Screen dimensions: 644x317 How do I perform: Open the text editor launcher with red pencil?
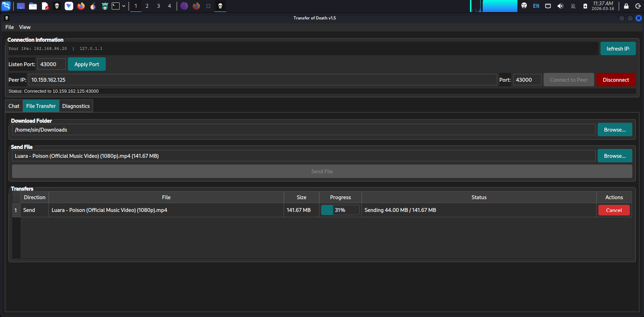(x=45, y=6)
